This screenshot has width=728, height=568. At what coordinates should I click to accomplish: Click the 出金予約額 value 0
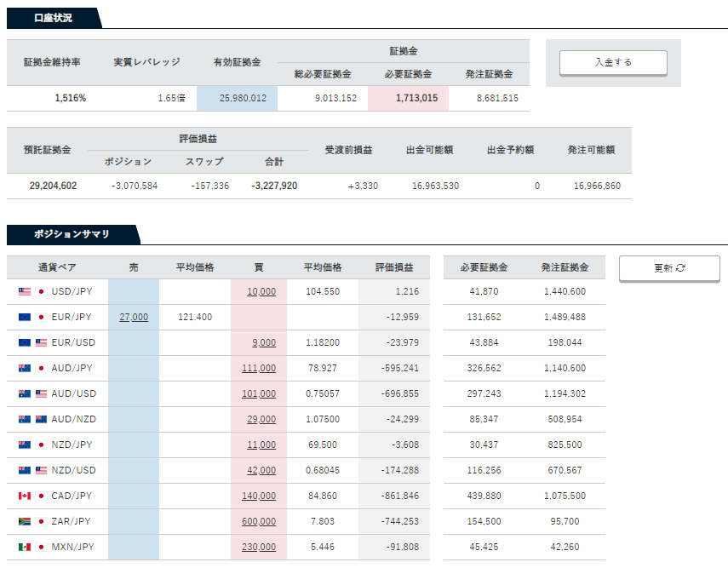[537, 186]
